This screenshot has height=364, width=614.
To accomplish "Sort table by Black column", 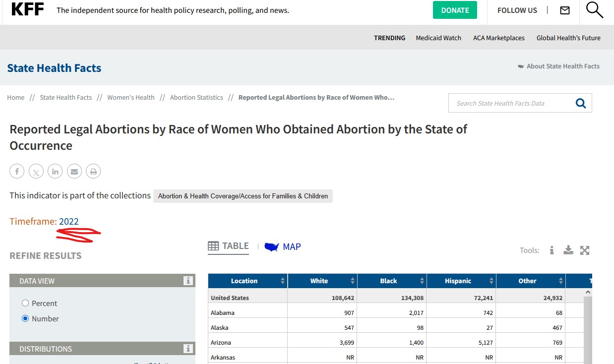I will 392,281.
